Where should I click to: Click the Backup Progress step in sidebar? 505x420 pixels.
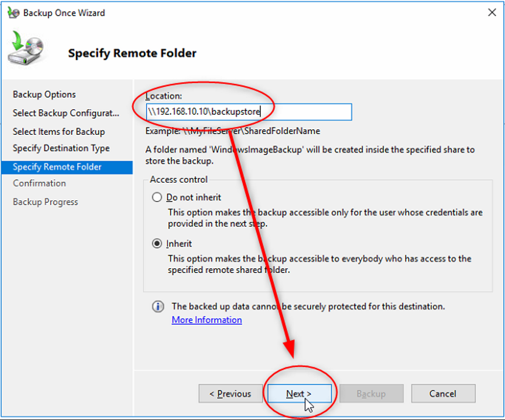click(x=45, y=202)
